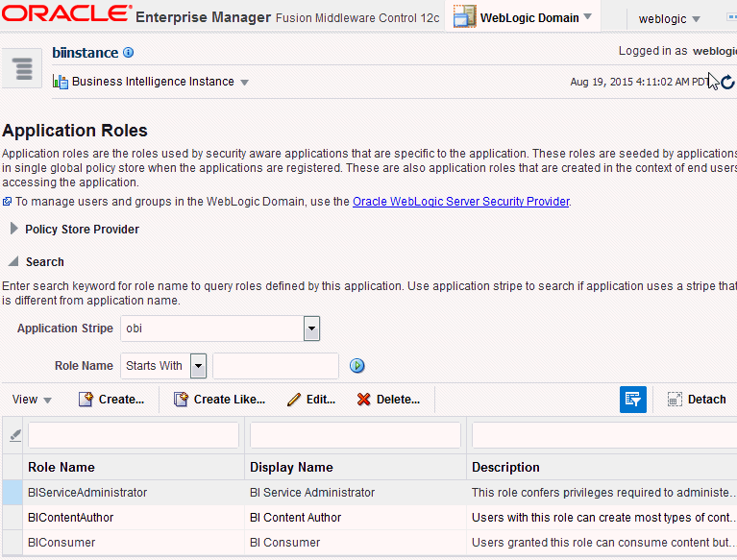Run the role name search arrow button
Viewport: 737px width, 560px height.
coord(357,366)
